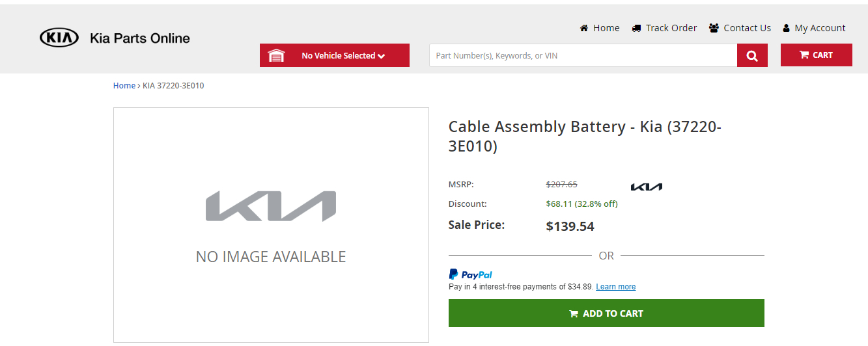This screenshot has height=346, width=868.
Task: Click the shopping cart icon in header
Action: 804,55
